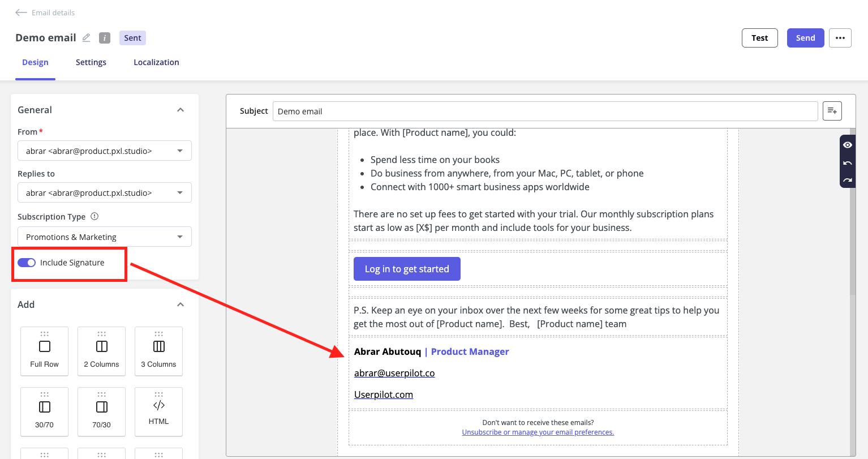Preview the email with the eye icon
868x459 pixels.
click(x=848, y=145)
